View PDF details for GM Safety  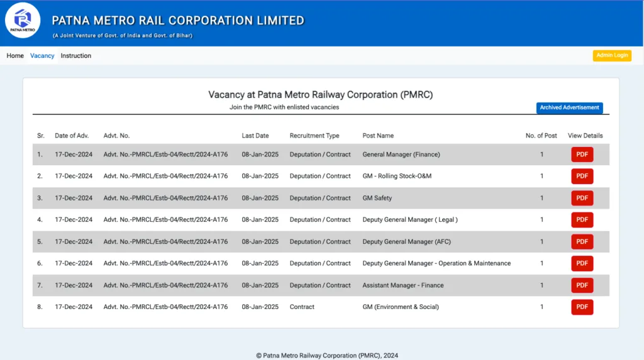(582, 198)
